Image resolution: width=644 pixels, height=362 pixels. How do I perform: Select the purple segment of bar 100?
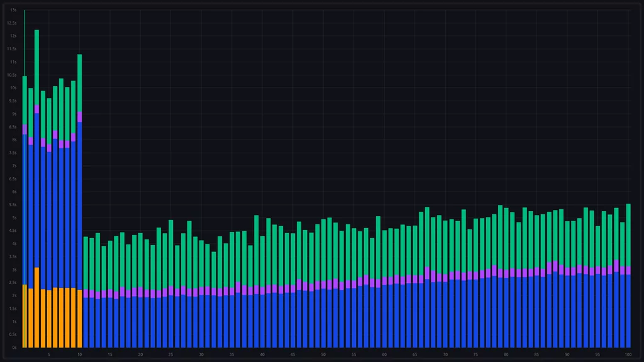click(628, 270)
